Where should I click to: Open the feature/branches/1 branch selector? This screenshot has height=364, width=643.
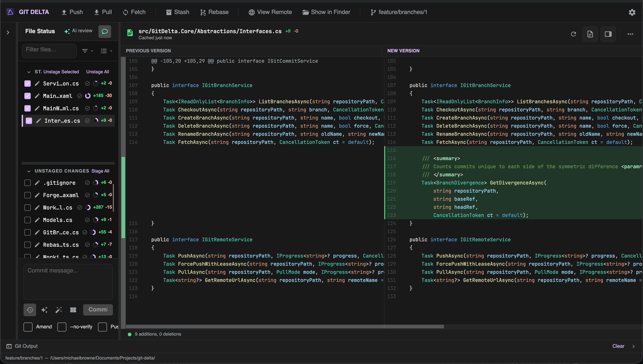(x=399, y=12)
